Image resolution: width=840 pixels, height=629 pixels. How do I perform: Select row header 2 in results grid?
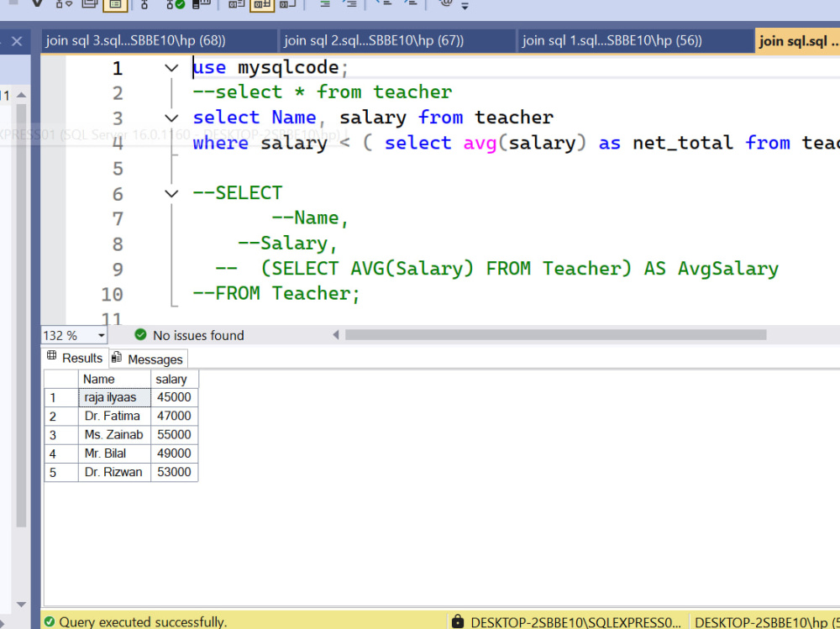pyautogui.click(x=61, y=417)
